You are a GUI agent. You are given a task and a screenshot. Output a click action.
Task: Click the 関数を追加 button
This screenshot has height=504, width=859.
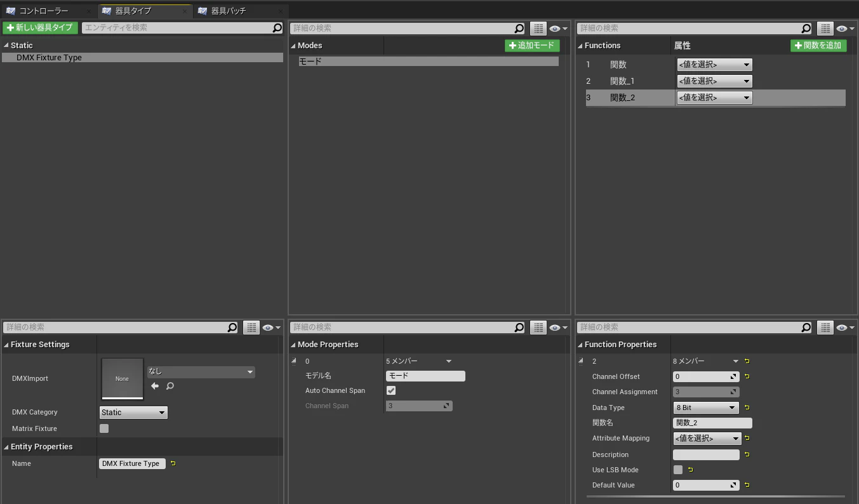[818, 46]
